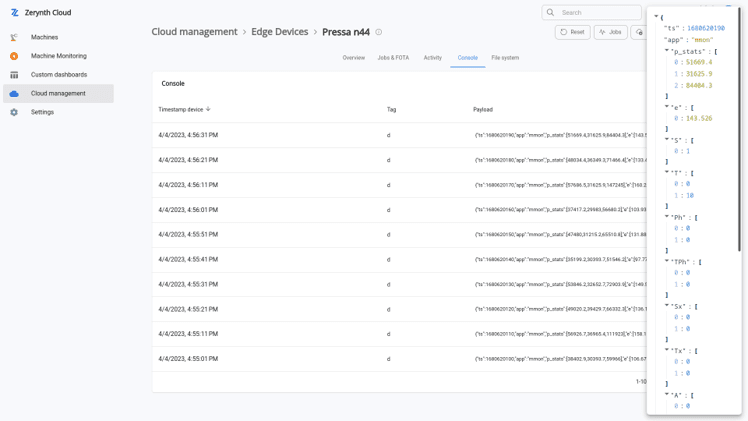Image resolution: width=748 pixels, height=421 pixels.
Task: Click payload starting with ts 1680620150
Action: 561,235
